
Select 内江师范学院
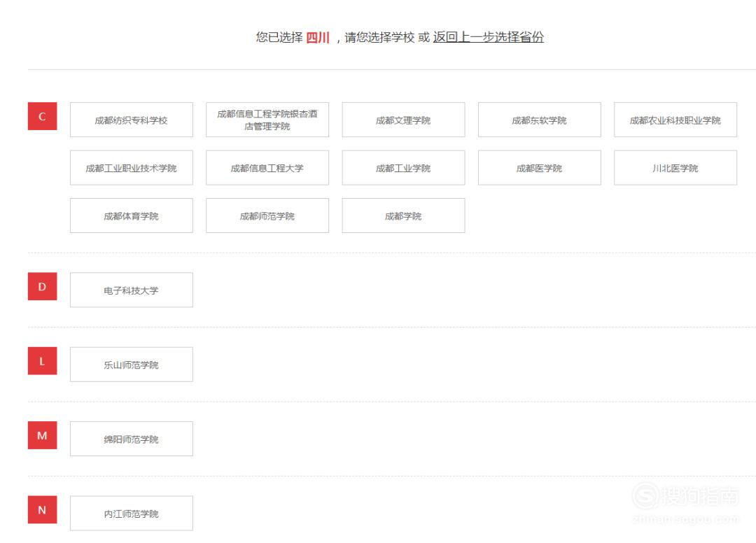tap(131, 513)
